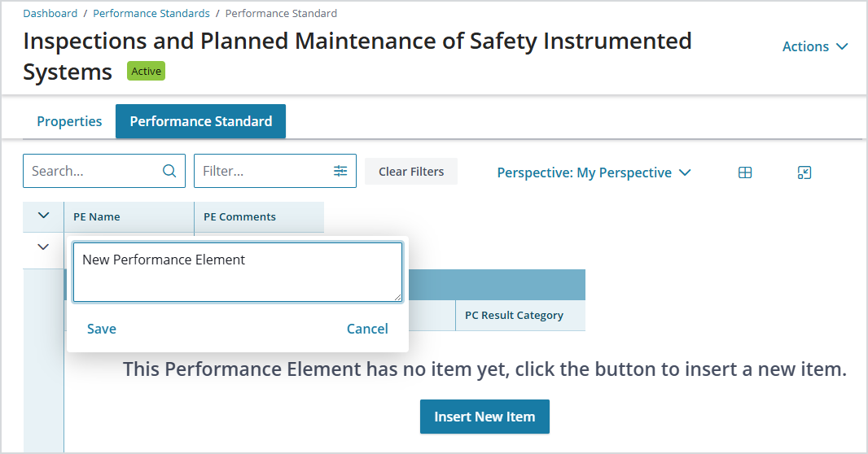868x454 pixels.
Task: Click the column layout grid icon
Action: 745,172
